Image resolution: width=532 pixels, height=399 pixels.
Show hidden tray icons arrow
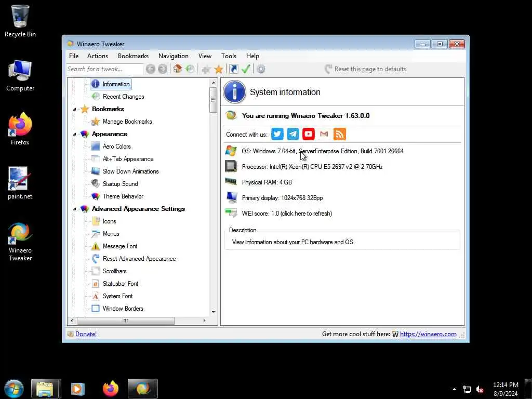[x=454, y=390]
